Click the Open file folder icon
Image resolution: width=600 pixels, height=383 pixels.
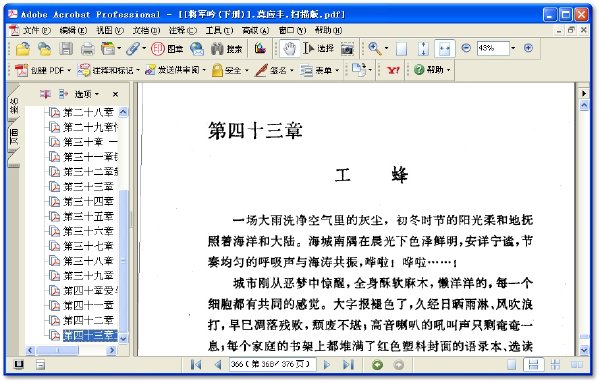click(x=23, y=48)
